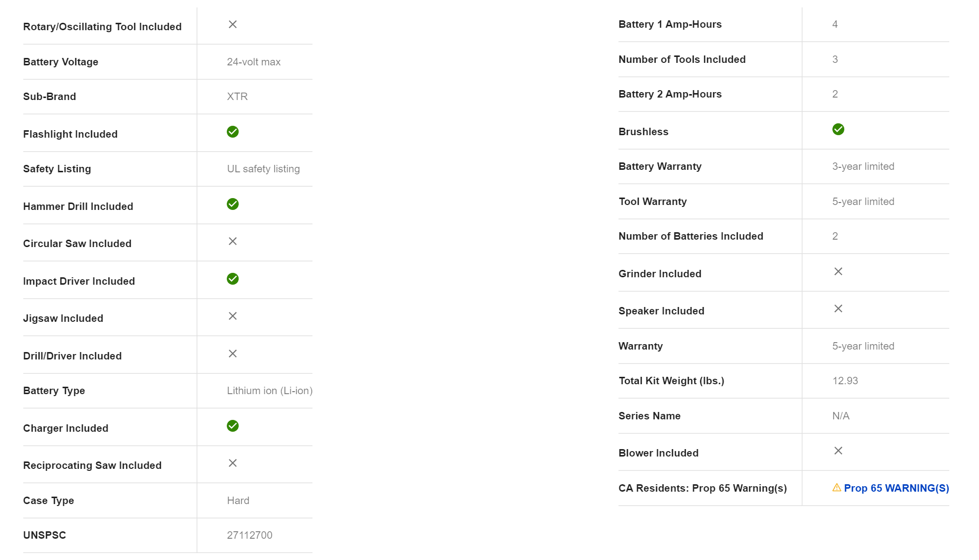Image resolution: width=979 pixels, height=560 pixels.
Task: Click the yellow Prop 65 warning triangle icon
Action: pos(836,488)
